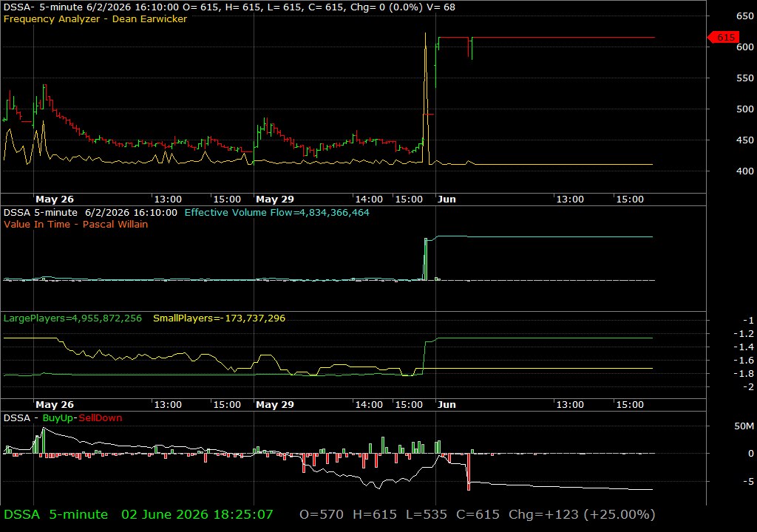Click the status bar O=570 value

(x=322, y=514)
